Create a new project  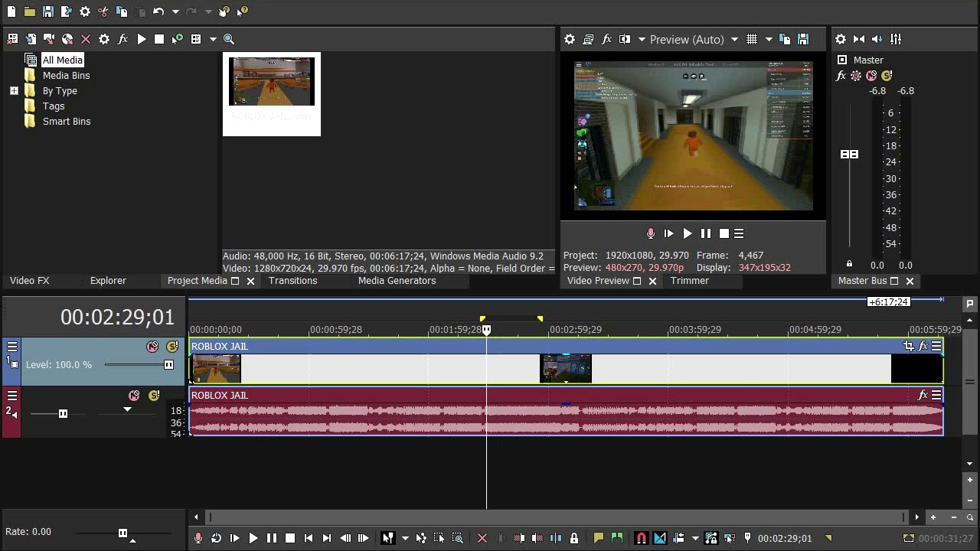(11, 11)
